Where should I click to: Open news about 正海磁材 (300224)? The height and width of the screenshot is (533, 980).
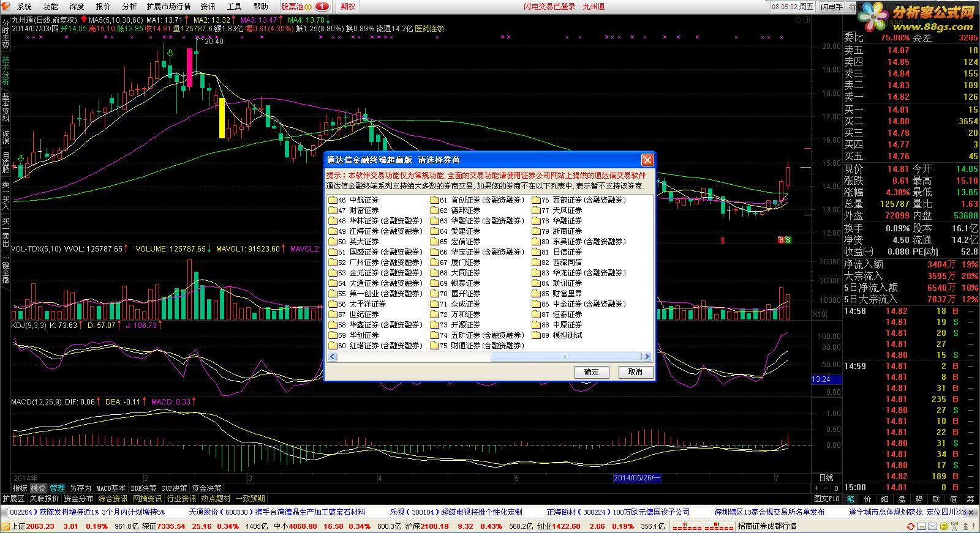pos(618,512)
